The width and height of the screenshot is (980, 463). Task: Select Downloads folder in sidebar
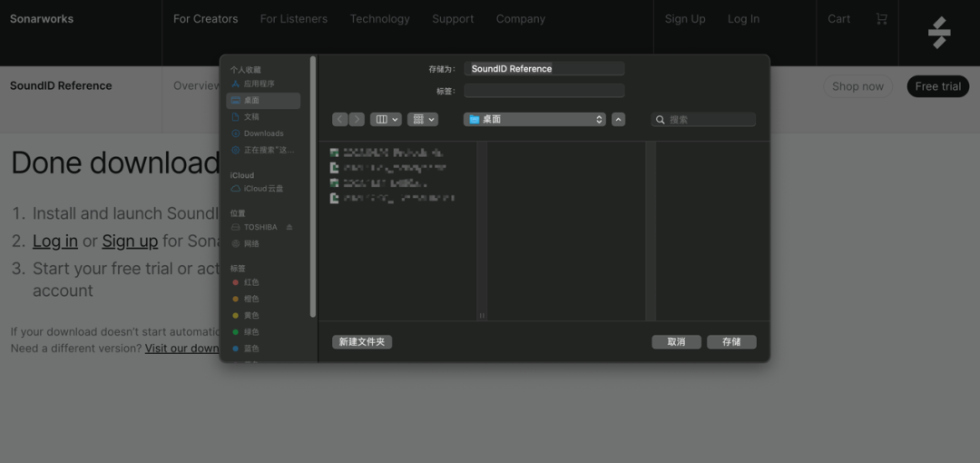tap(263, 133)
